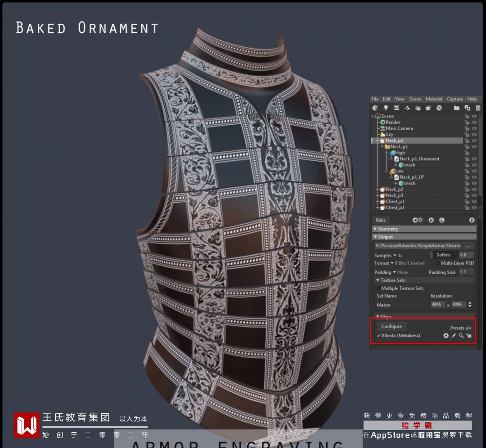Expand the Geometry section
This screenshot has height=448, width=486.
coord(424,229)
